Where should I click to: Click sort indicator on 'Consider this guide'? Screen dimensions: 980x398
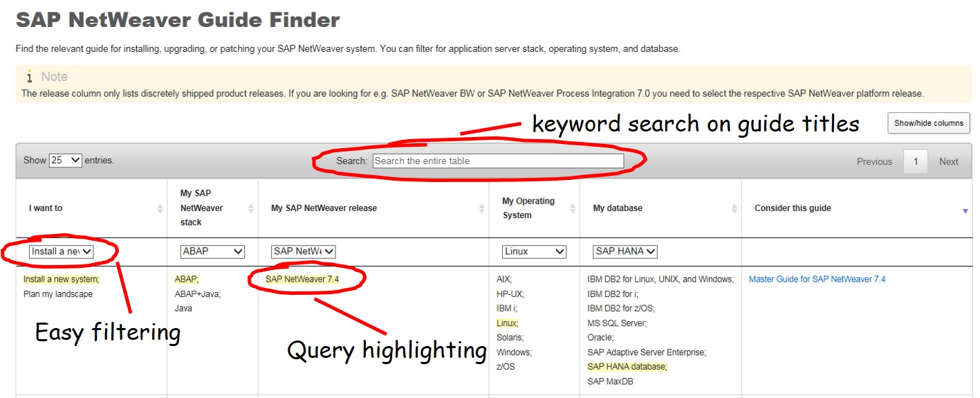965,210
